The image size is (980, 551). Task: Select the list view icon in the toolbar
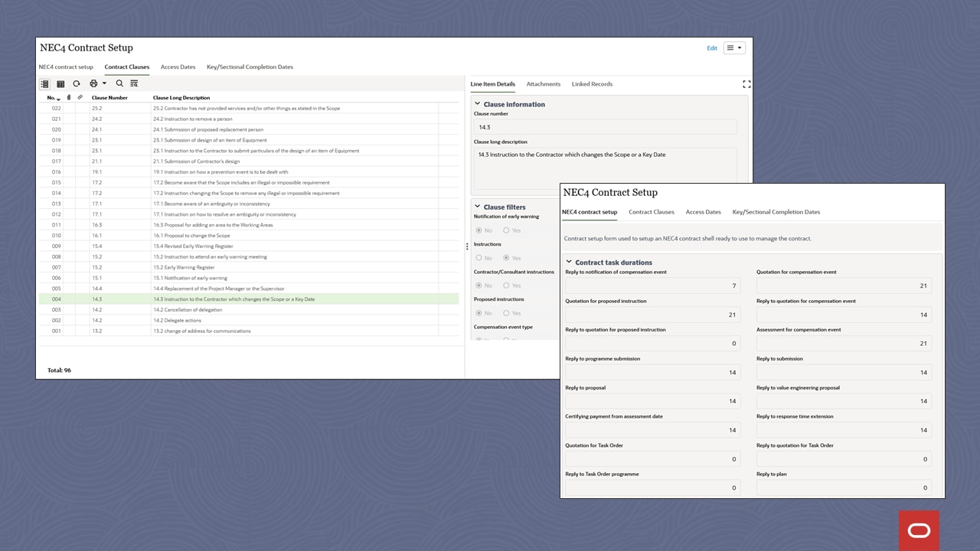point(44,83)
